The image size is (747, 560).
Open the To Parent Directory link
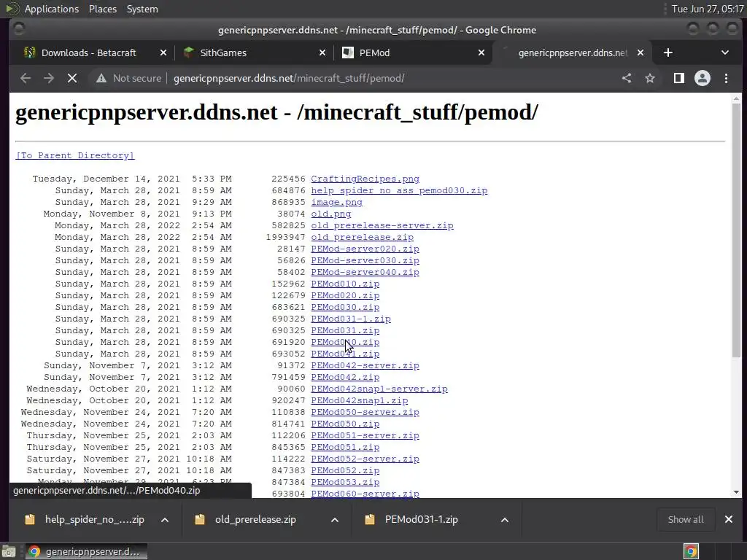[x=75, y=155]
